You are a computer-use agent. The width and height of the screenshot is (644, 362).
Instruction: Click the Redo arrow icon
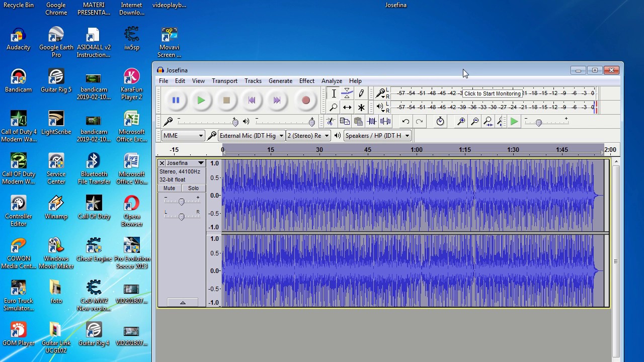[419, 121]
